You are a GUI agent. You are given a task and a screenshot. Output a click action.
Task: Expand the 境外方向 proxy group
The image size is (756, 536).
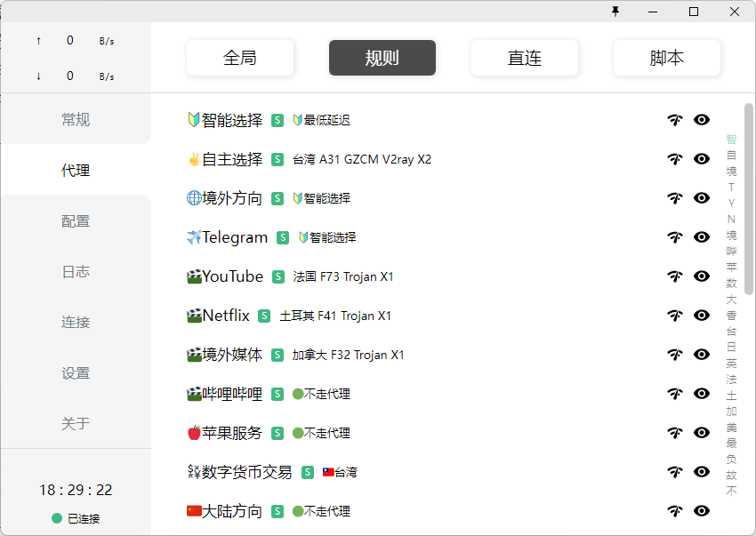(x=224, y=198)
